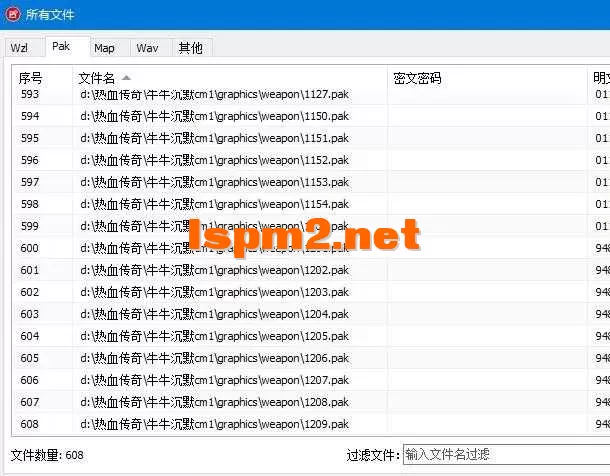
Task: Click sequence number 602
Action: click(x=30, y=292)
